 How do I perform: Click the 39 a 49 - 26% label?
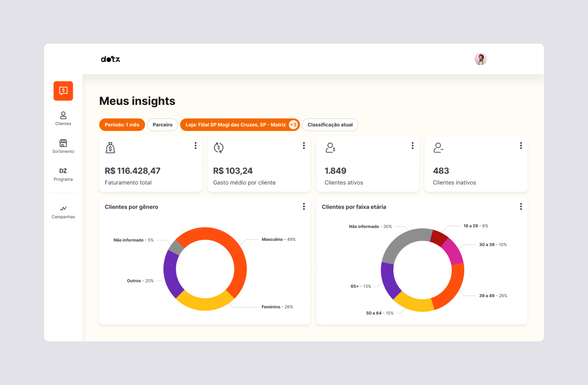click(493, 295)
